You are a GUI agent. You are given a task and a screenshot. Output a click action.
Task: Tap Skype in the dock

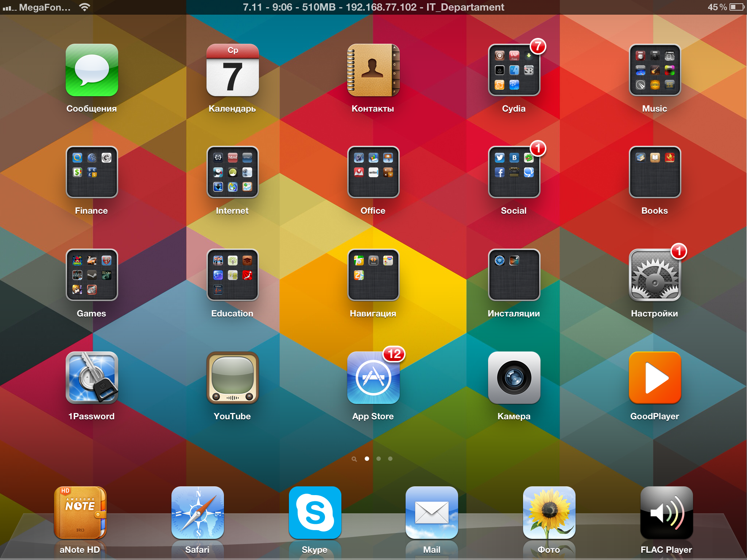pos(315,513)
